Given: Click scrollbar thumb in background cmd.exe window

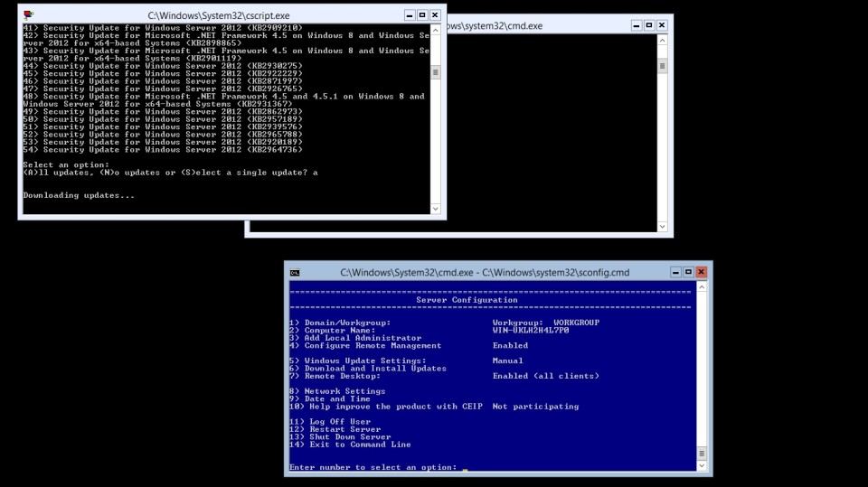Looking at the screenshot, I should coord(663,66).
